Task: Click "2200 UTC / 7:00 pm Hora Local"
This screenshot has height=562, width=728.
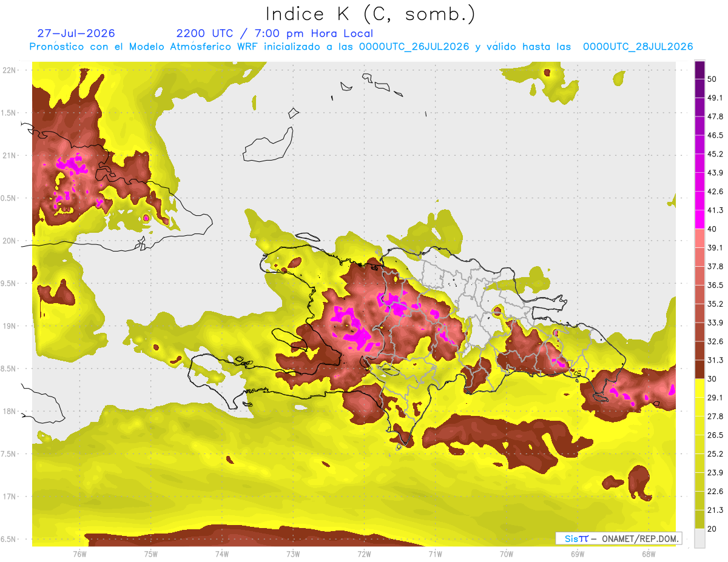Action: point(274,33)
